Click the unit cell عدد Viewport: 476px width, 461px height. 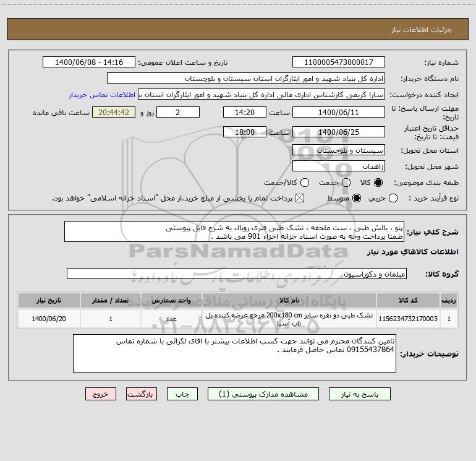pyautogui.click(x=171, y=319)
